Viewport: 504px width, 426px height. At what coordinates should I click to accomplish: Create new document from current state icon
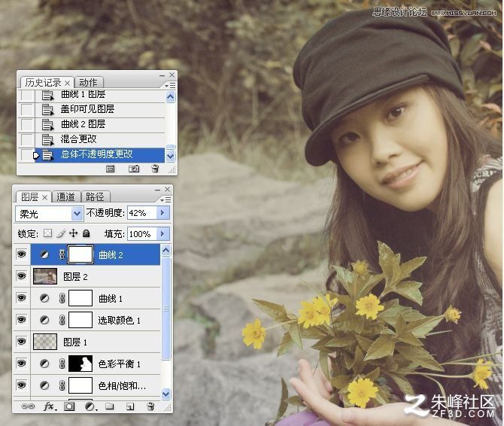pos(111,169)
